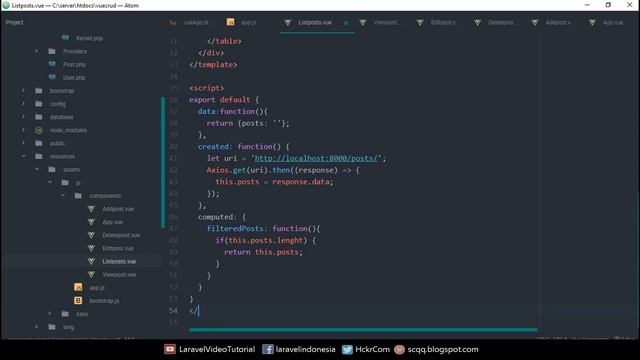Click the lang folder icon
640x360 pixels.
(x=52, y=327)
